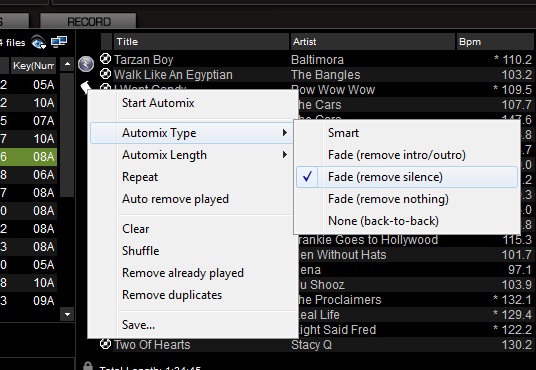This screenshot has width=536, height=370.
Task: Sort by the Bpm column header
Action: click(496, 42)
